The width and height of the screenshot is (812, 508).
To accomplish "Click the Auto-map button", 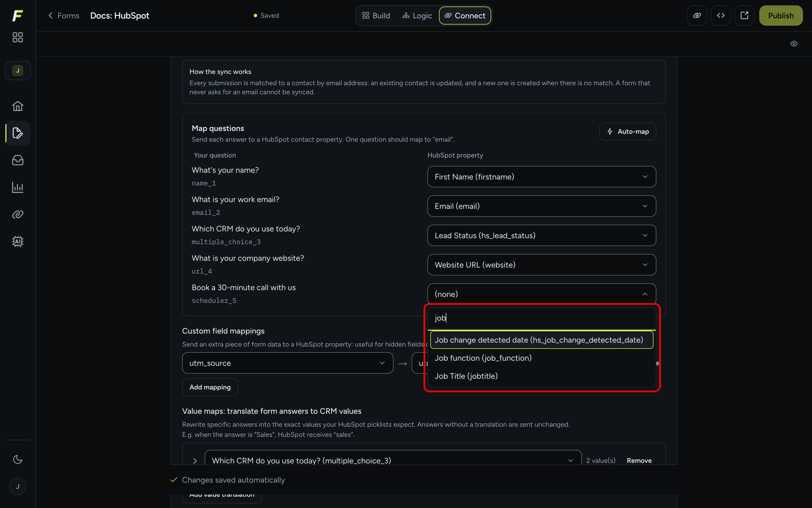I will (627, 131).
